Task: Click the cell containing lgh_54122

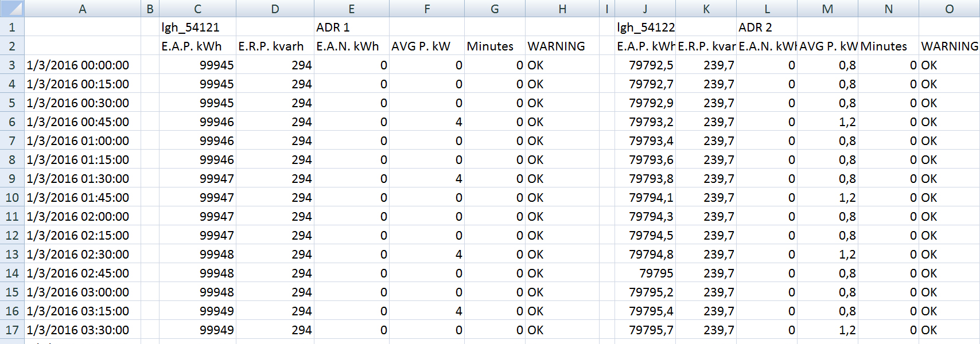Action: pos(645,27)
